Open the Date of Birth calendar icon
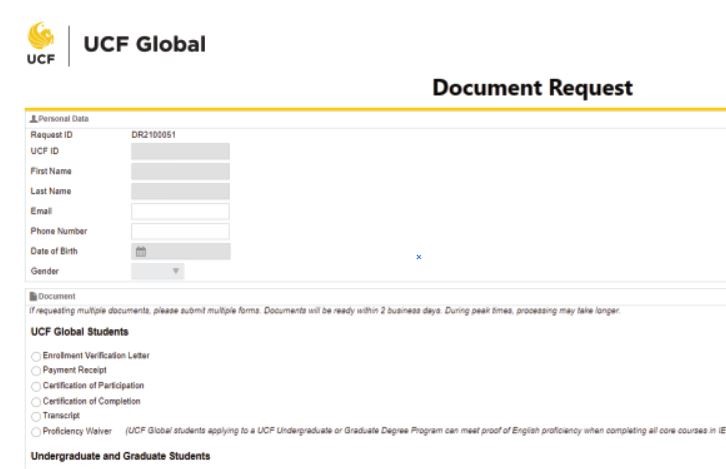This screenshot has height=469, width=726. [x=141, y=251]
